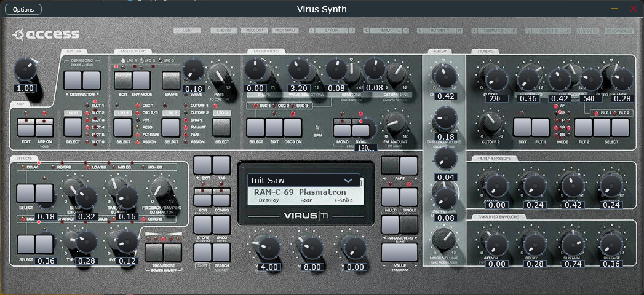Image resolution: width=644 pixels, height=295 pixels.
Task: Select MULTI mode button
Action: (x=390, y=197)
